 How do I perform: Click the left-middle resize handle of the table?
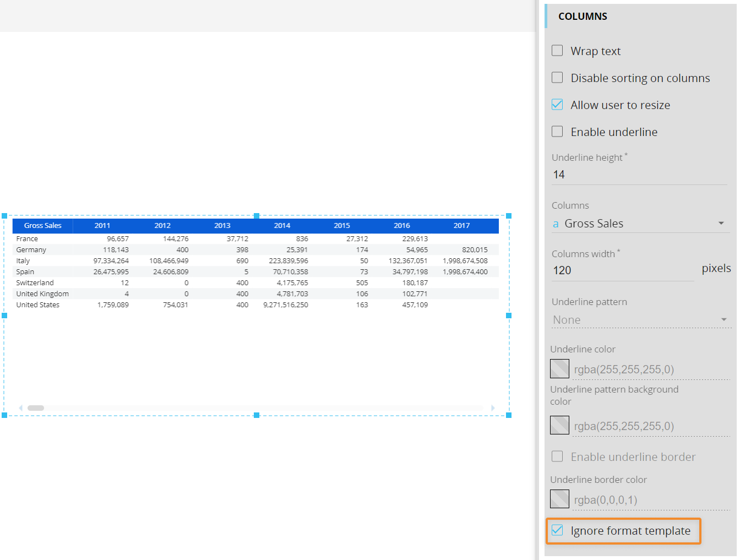point(4,316)
